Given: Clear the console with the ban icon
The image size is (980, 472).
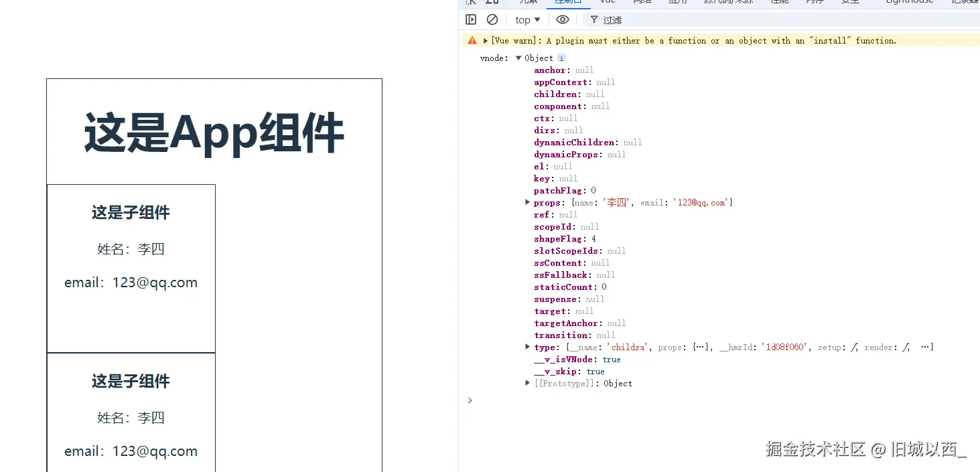Looking at the screenshot, I should (x=492, y=19).
